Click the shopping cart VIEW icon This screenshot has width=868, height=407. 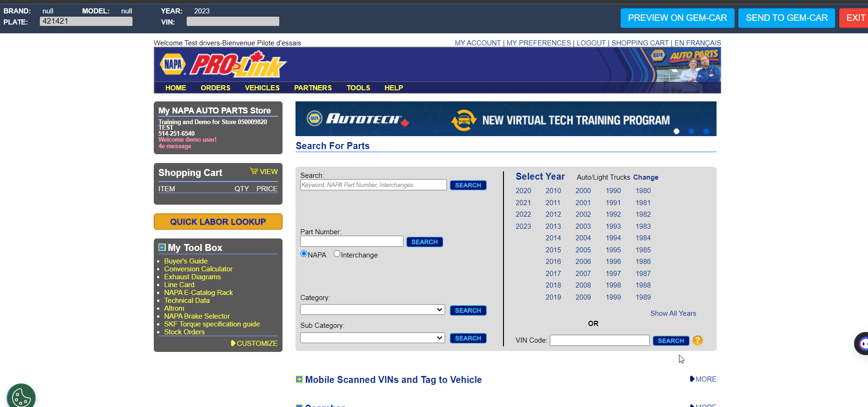coord(254,171)
